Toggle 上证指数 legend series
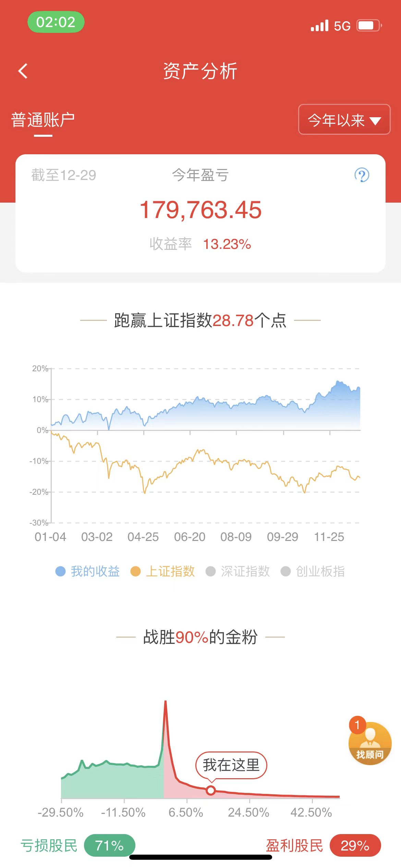 tap(163, 571)
